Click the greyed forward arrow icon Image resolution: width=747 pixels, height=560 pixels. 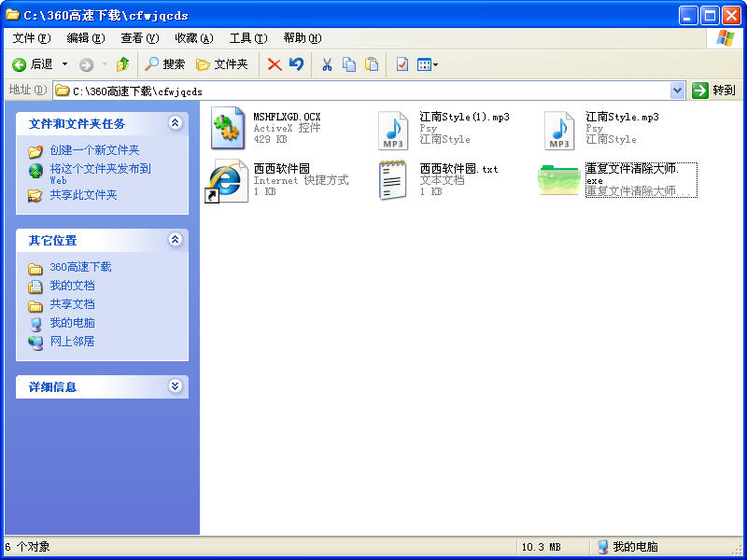click(86, 64)
